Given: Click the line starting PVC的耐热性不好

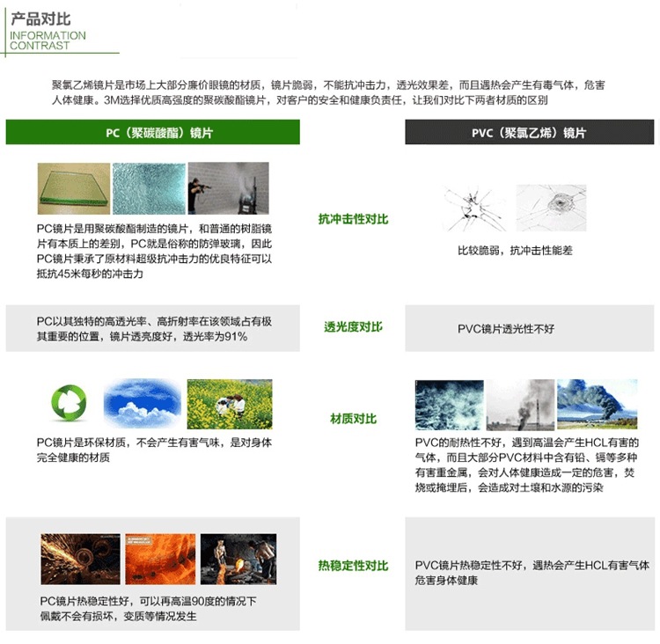Looking at the screenshot, I should pyautogui.click(x=527, y=442).
